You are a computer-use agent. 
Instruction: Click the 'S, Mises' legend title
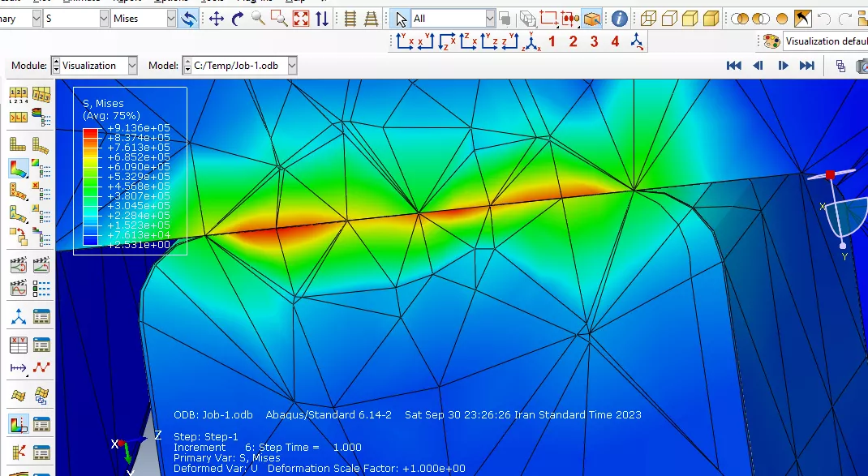103,104
